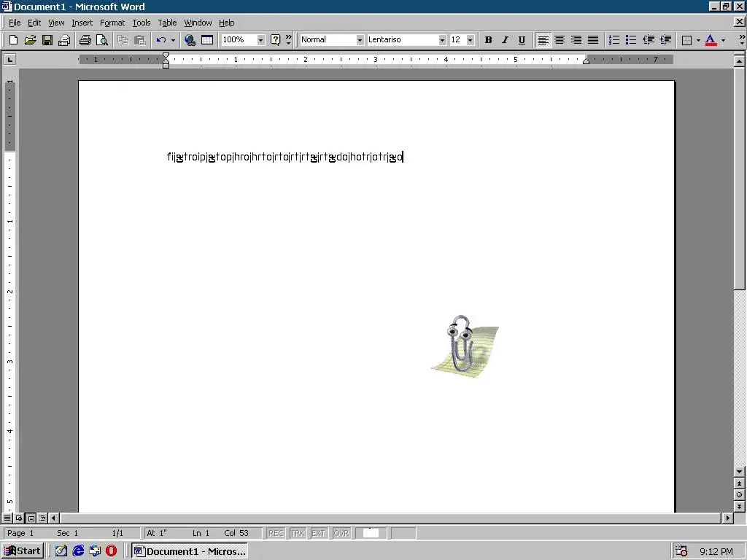The width and height of the screenshot is (747, 560).
Task: Create a new blank document
Action: 13,40
